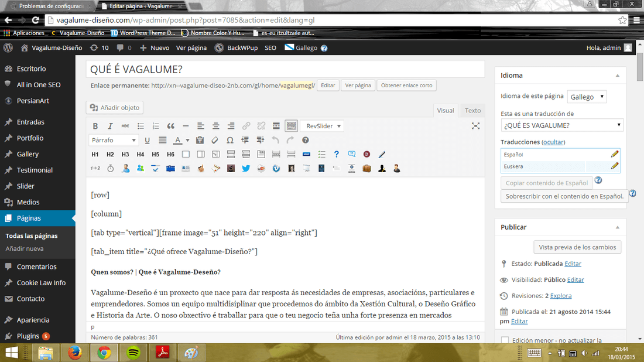Remove link with the unlink icon
The image size is (644, 362).
point(261,126)
